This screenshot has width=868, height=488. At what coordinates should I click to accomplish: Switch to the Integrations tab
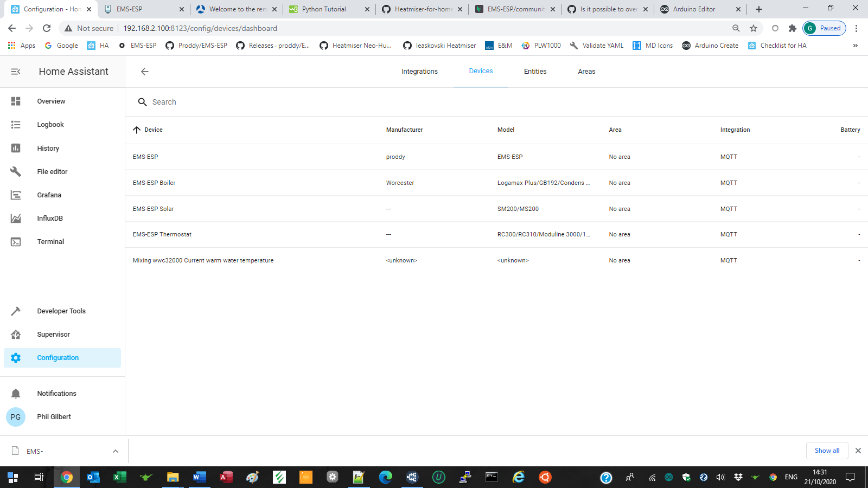(x=419, y=72)
